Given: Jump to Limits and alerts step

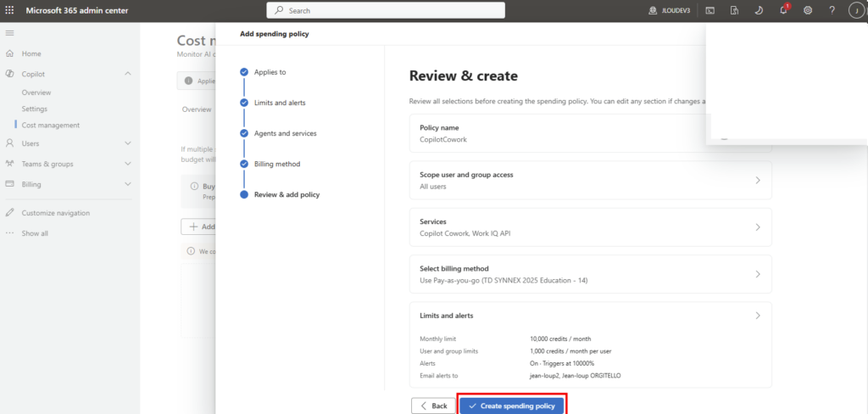Looking at the screenshot, I should pyautogui.click(x=280, y=103).
